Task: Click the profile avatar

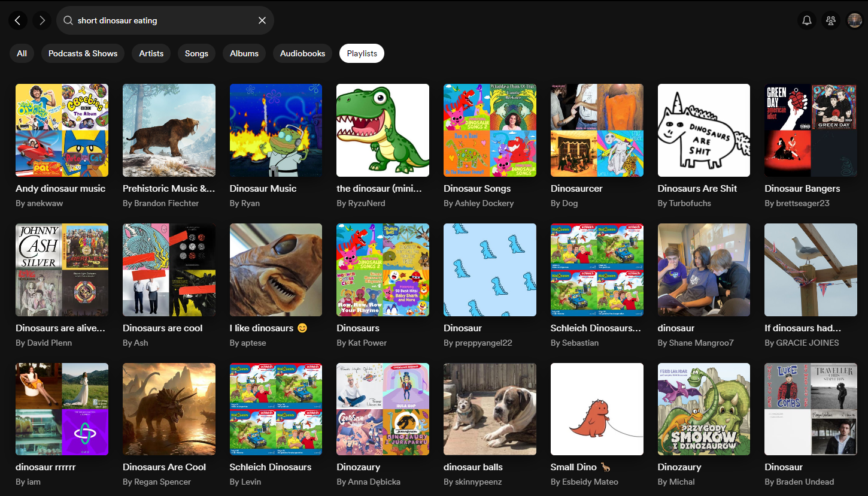Action: (854, 20)
